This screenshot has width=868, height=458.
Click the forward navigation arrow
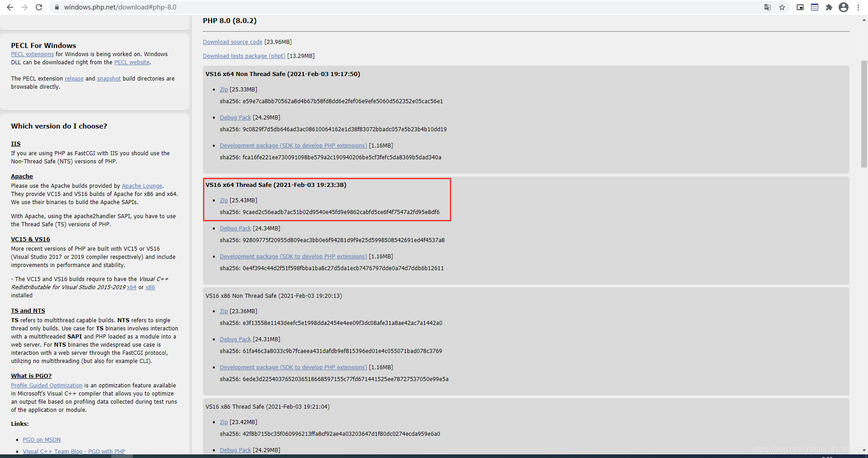tap(24, 7)
